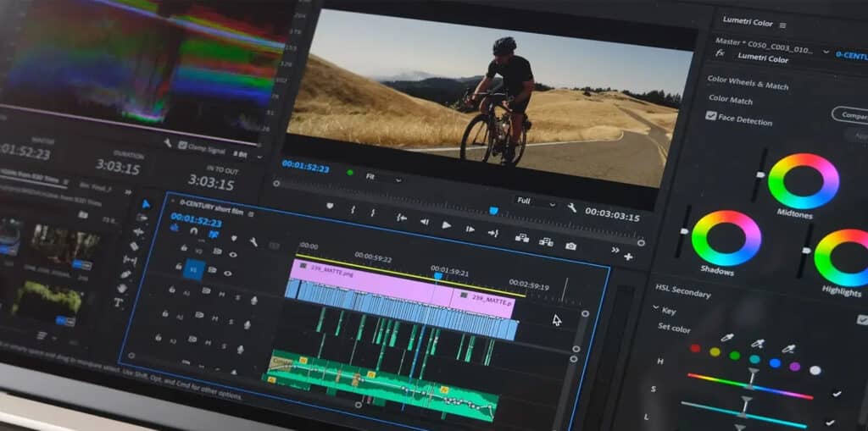Toggle the Lumetri Color fx badge

click(721, 52)
